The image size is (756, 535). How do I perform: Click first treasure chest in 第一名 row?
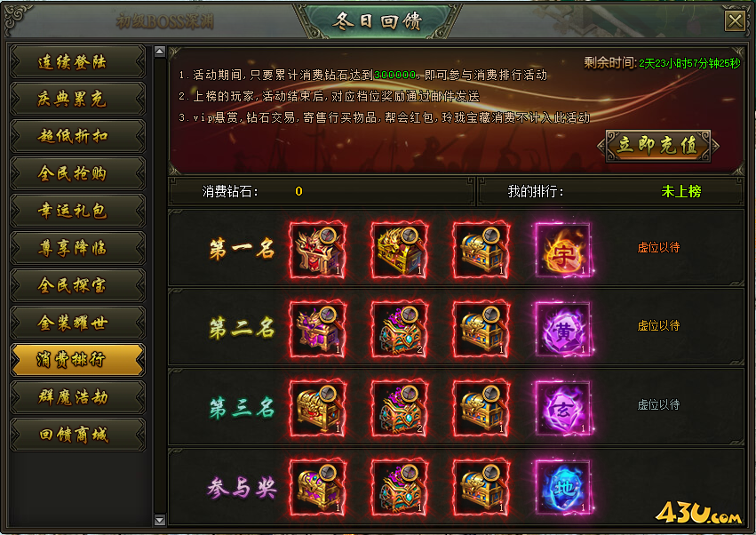tap(318, 250)
